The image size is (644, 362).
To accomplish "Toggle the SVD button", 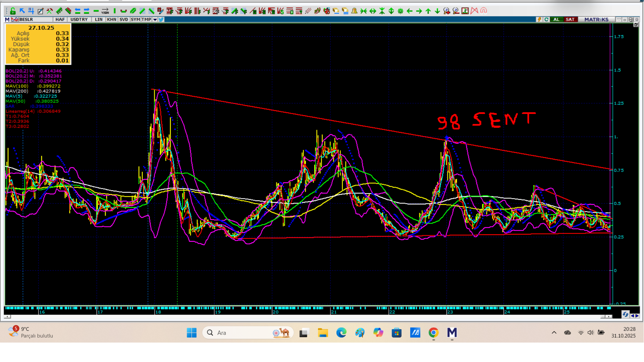I will click(124, 19).
